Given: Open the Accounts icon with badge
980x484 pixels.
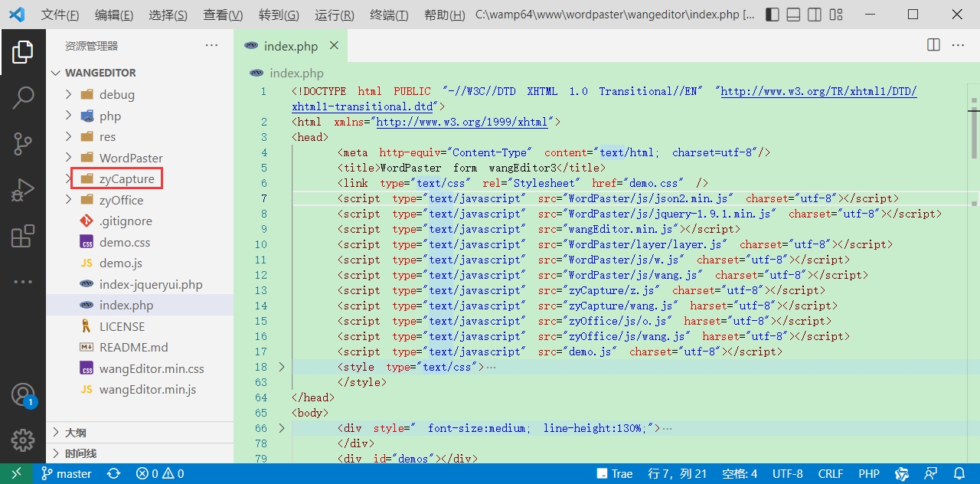Looking at the screenshot, I should 23,395.
